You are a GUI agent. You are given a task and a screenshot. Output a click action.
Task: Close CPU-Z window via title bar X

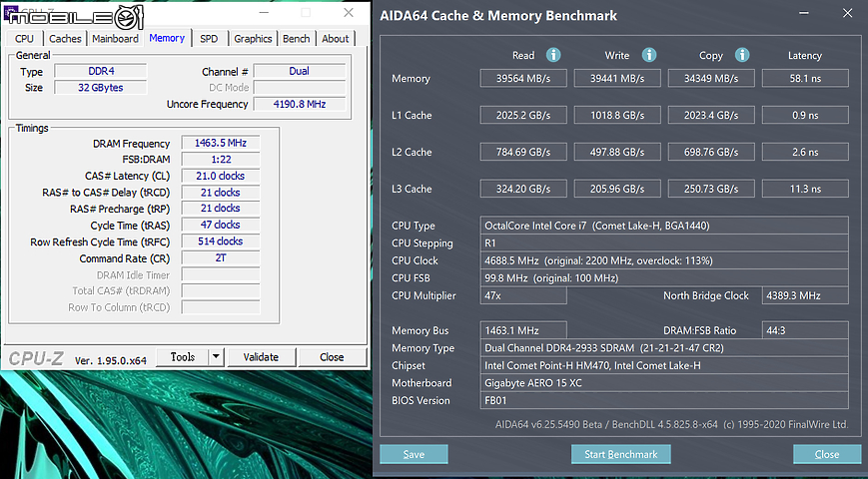click(349, 12)
